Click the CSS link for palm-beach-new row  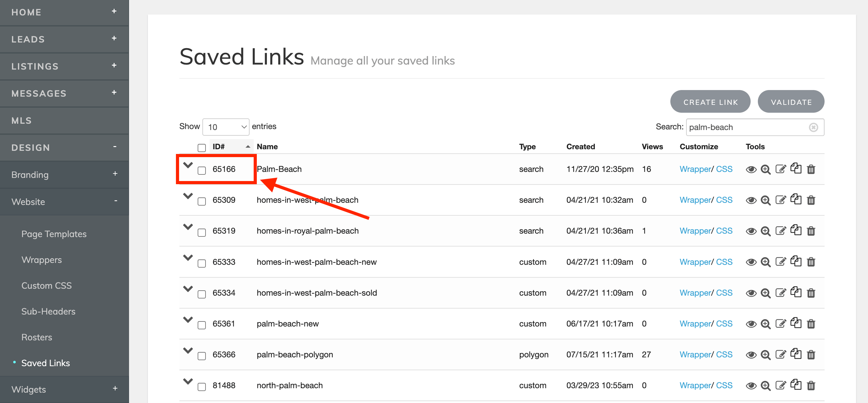point(724,324)
